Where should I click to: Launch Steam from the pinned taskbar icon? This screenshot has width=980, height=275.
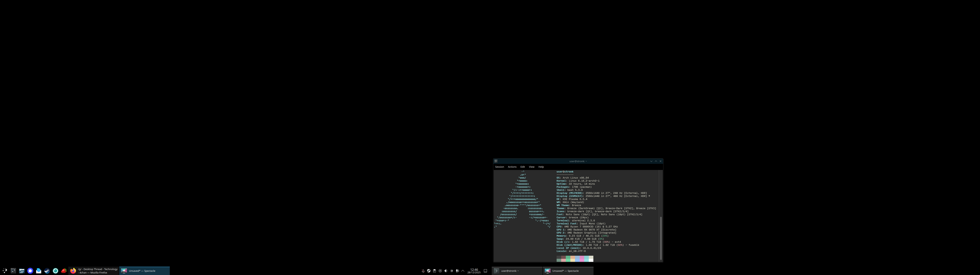click(x=47, y=271)
